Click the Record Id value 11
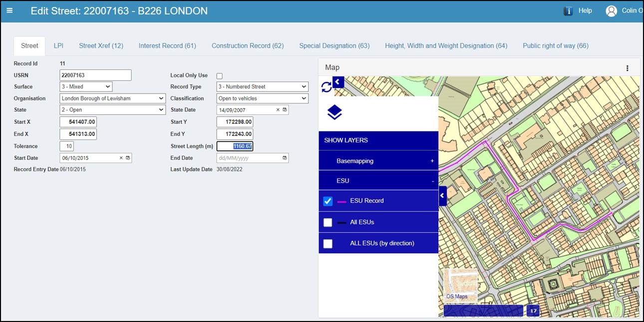The image size is (644, 322). tap(62, 63)
